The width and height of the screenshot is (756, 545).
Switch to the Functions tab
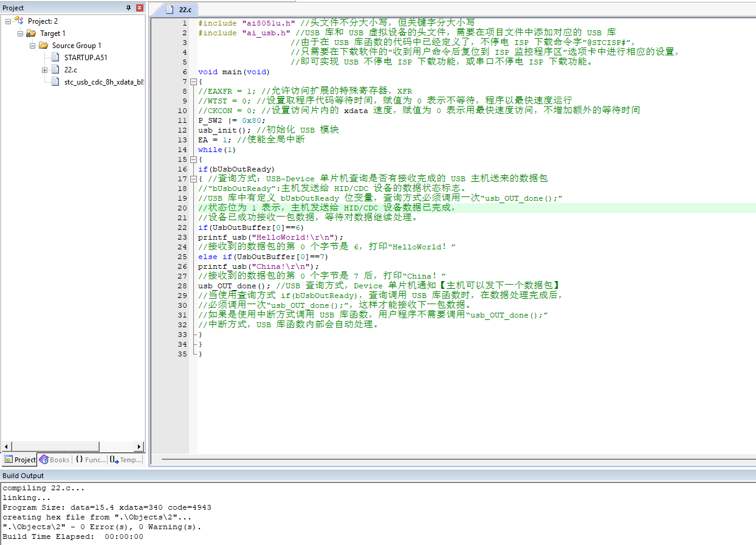[90, 460]
